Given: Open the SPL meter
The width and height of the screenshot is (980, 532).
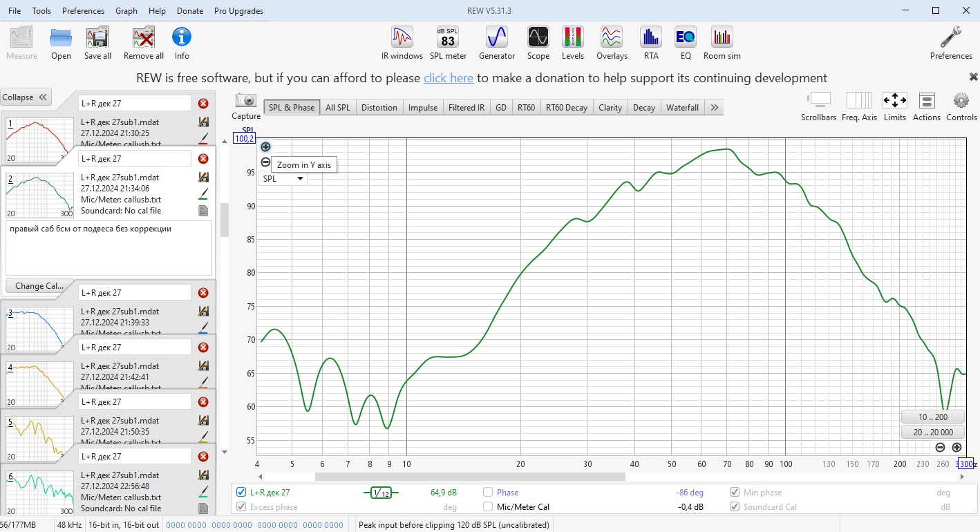Looking at the screenshot, I should pyautogui.click(x=448, y=43).
